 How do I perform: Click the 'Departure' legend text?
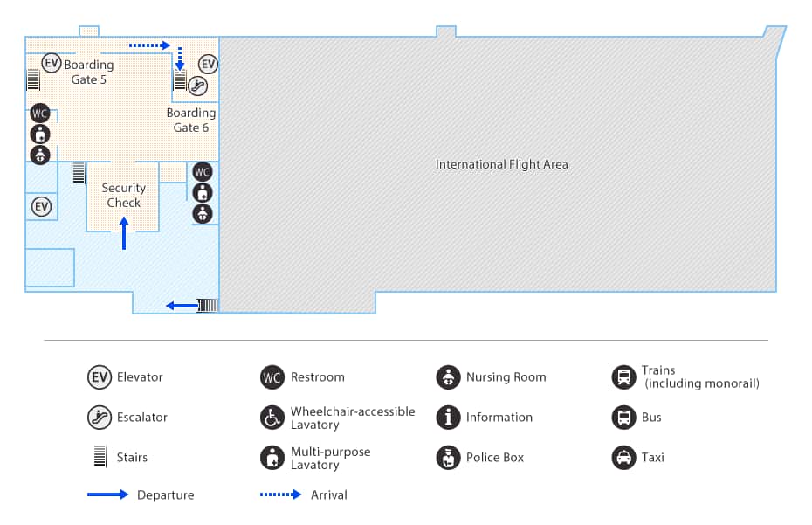[x=166, y=495]
